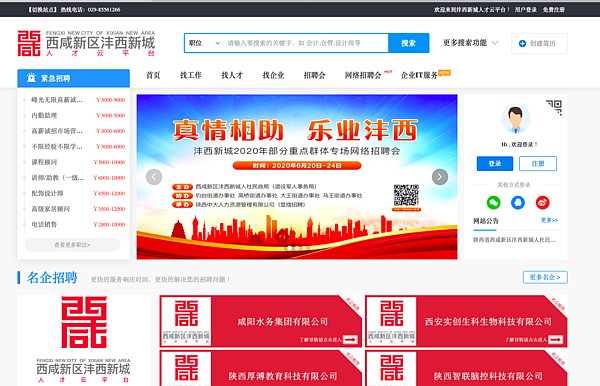
Task: Click the red site logo emblem in the header
Action: pyautogui.click(x=29, y=43)
